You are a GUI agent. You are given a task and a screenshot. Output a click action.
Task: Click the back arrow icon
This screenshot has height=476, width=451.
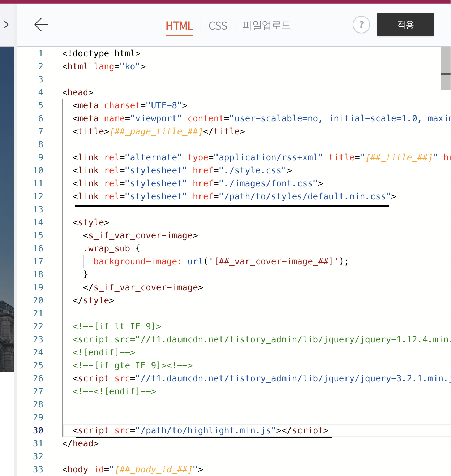[x=41, y=25]
